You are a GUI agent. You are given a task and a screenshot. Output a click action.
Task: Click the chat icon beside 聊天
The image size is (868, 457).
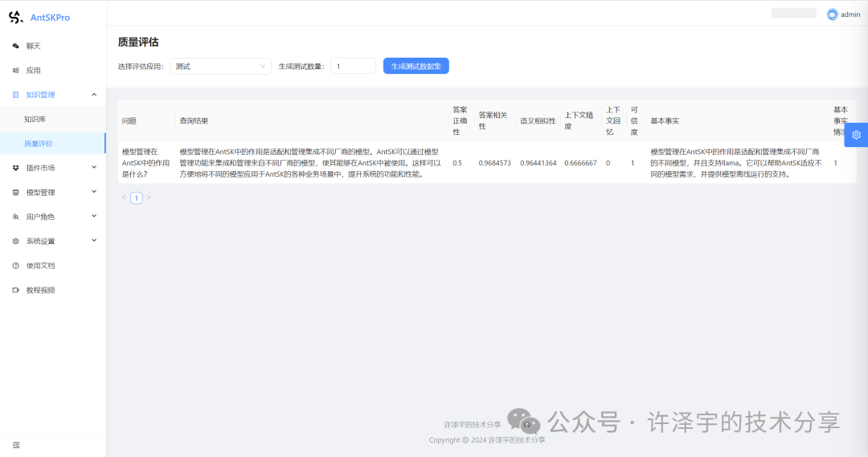(x=15, y=46)
